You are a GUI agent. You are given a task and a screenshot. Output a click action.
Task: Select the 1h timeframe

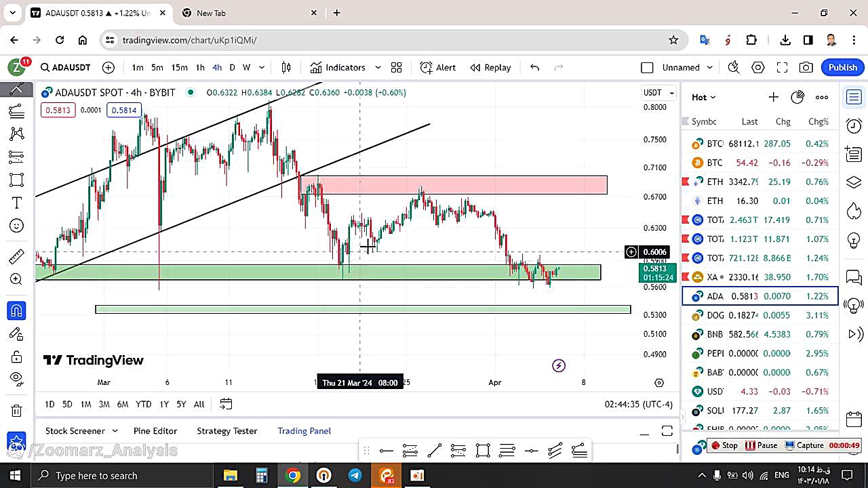200,67
